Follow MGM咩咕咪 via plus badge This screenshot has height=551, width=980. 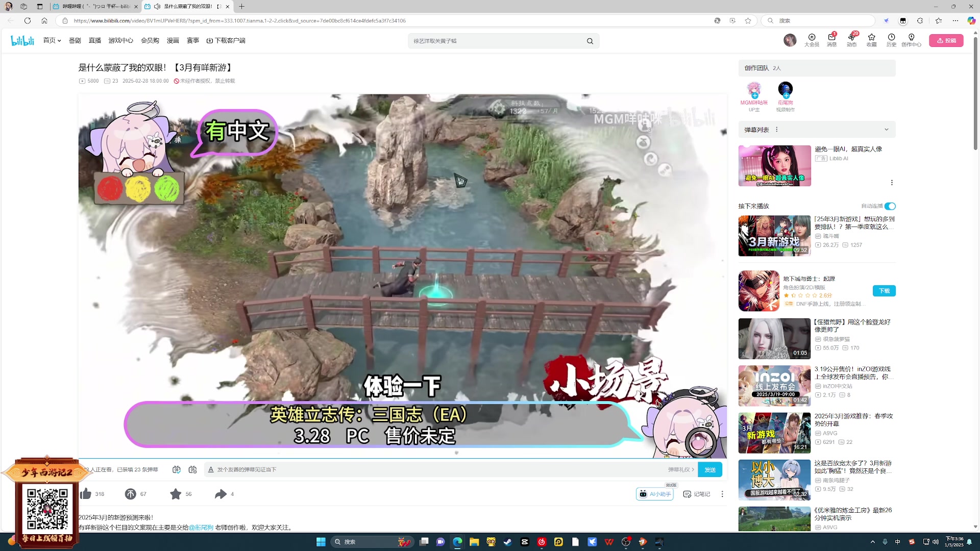click(755, 95)
